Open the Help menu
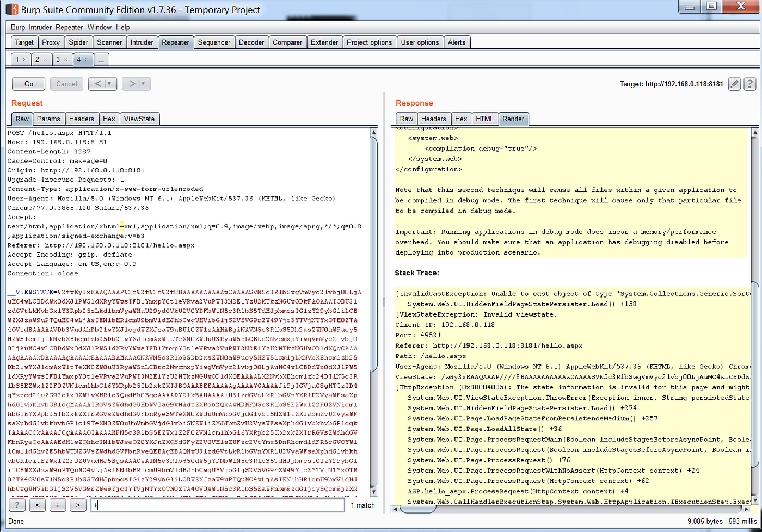The image size is (762, 532). 122,27
